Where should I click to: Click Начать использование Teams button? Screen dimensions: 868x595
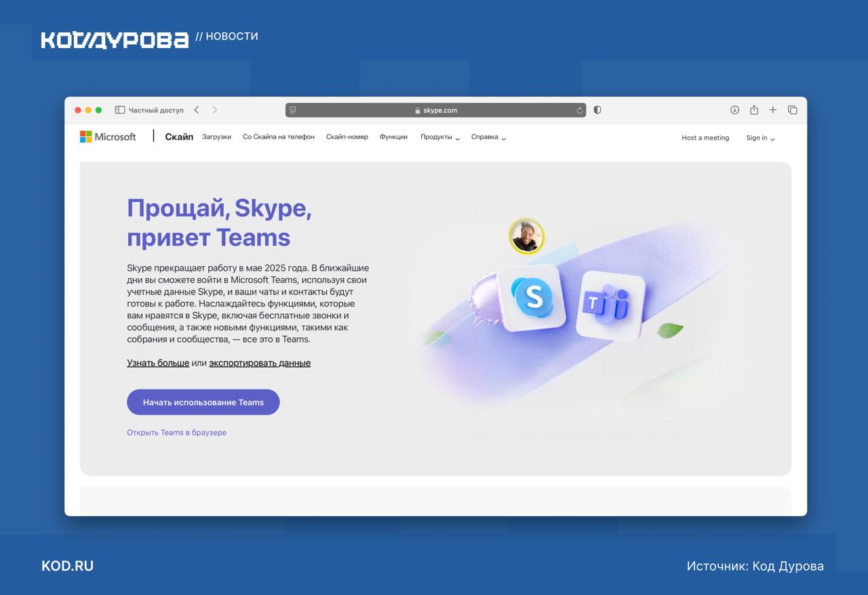203,402
